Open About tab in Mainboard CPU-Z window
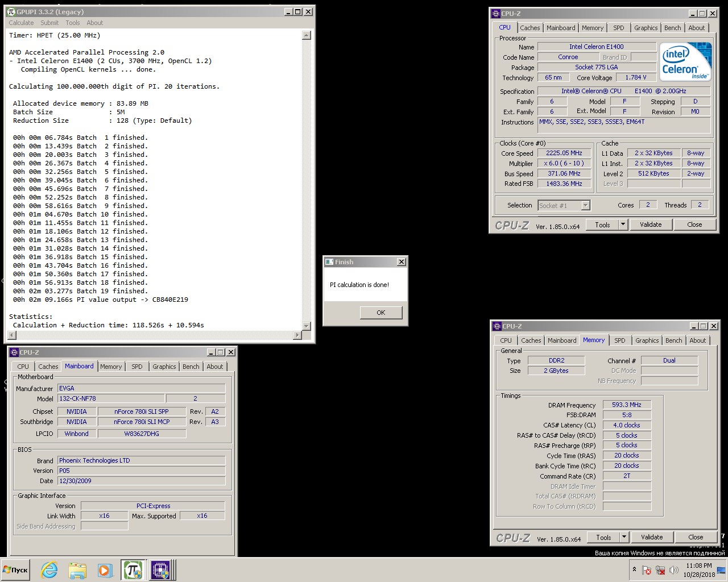 215,367
